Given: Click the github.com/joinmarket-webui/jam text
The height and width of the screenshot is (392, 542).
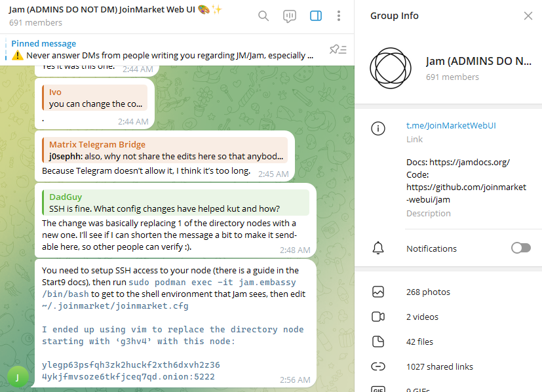Looking at the screenshot, I should click(466, 193).
